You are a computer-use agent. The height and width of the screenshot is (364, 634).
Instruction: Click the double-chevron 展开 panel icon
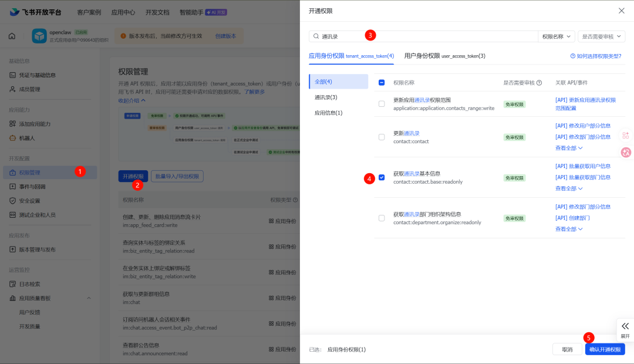625,326
